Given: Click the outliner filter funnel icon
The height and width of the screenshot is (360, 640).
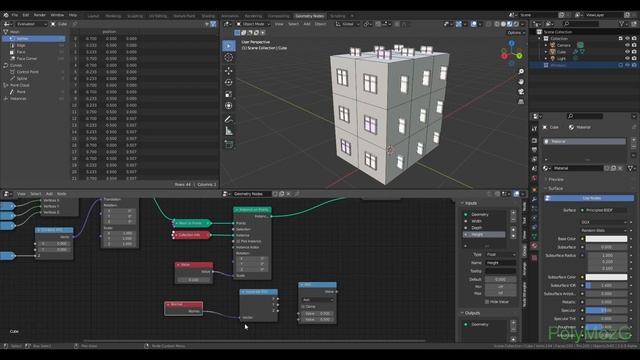Looking at the screenshot, I should click(622, 24).
